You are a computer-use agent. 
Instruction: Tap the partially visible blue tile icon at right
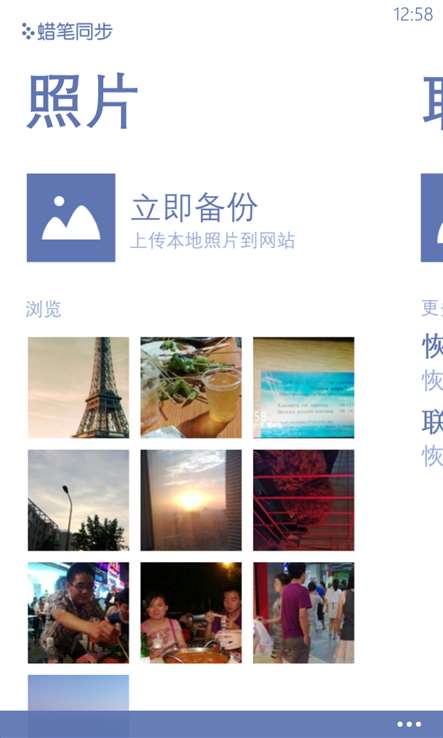[x=432, y=217]
